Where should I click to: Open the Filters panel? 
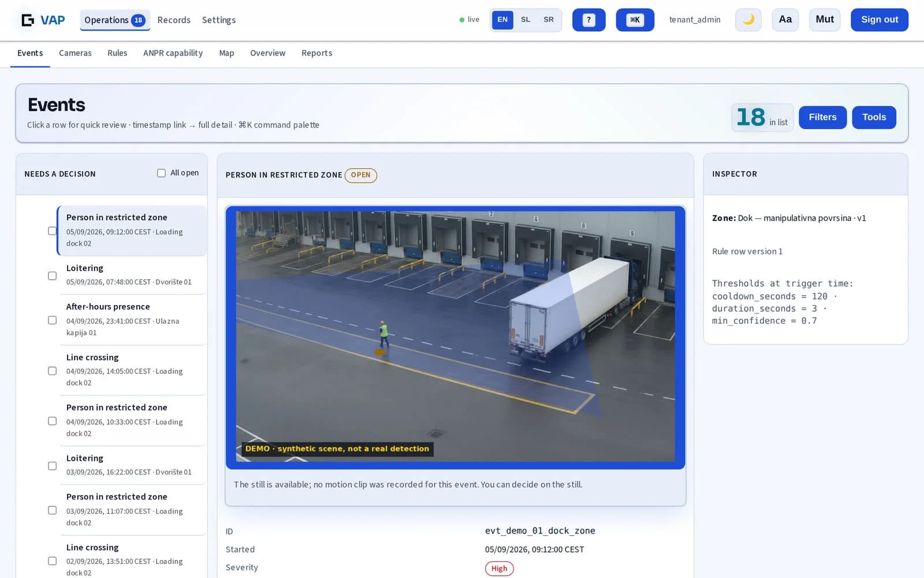click(822, 117)
